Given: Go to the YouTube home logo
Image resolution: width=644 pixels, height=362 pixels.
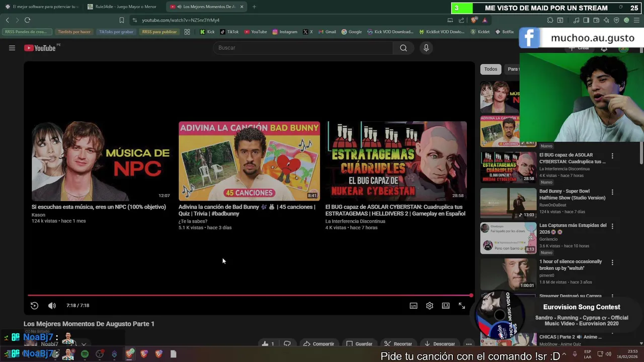Looking at the screenshot, I should pos(40,48).
